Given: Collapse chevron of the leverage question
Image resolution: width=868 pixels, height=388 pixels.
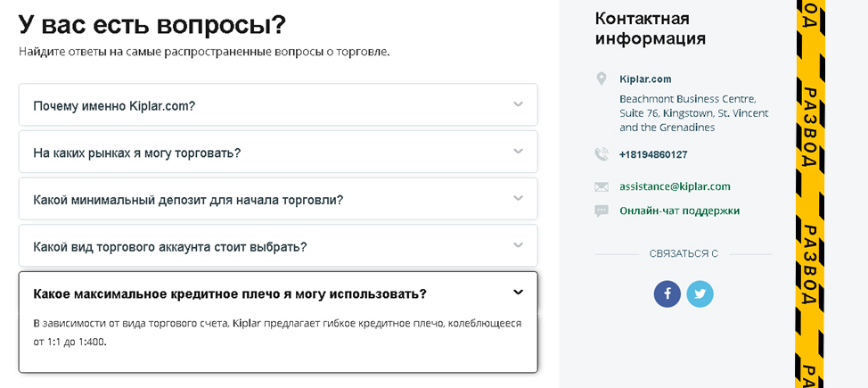Looking at the screenshot, I should pos(518,292).
